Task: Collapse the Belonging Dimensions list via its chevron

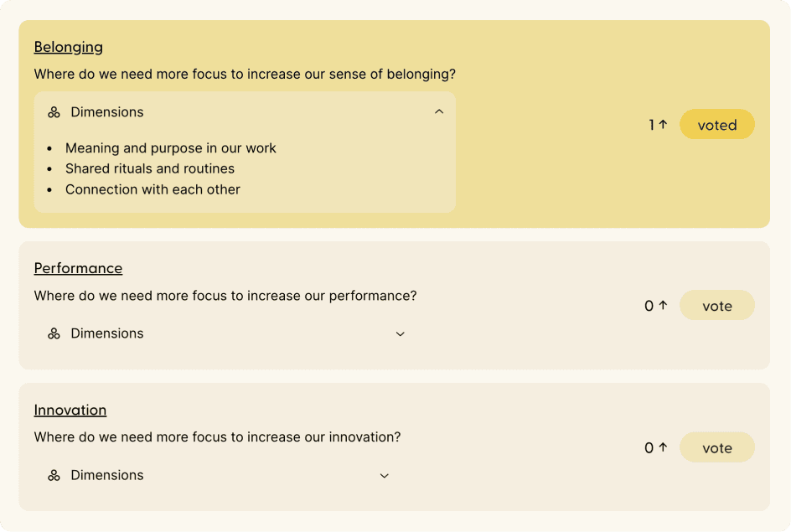Action: click(439, 111)
